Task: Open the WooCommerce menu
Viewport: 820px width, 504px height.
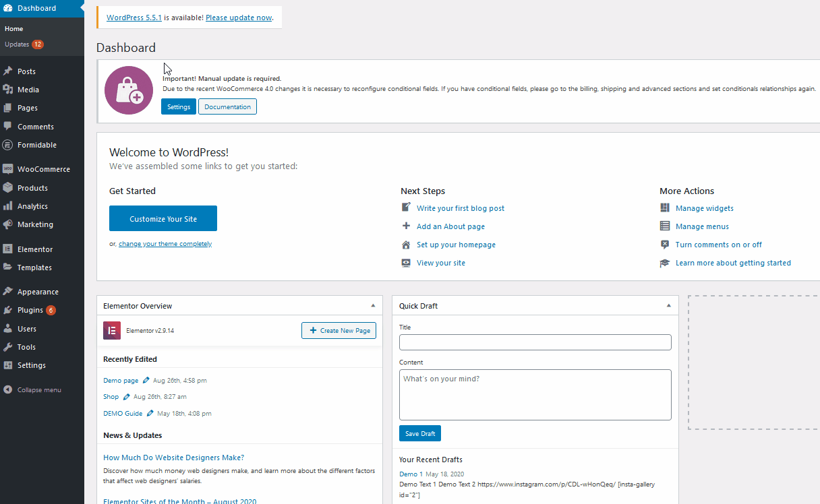Action: coord(44,169)
